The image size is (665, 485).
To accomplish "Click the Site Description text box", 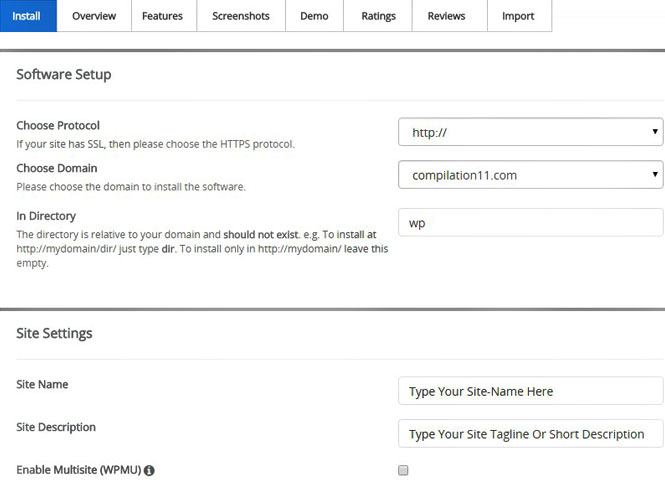I will coord(530,434).
